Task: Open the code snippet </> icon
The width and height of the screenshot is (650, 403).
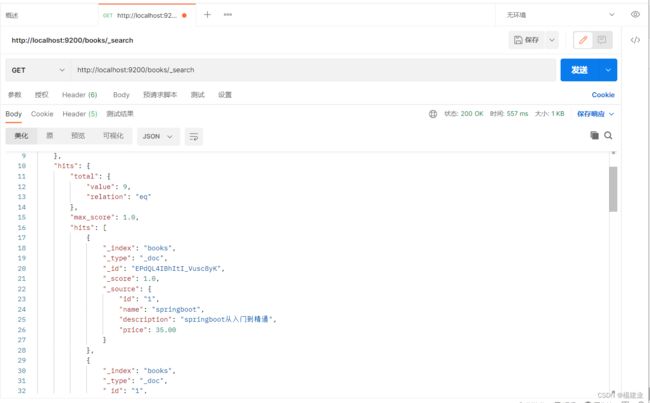Action: tap(635, 40)
